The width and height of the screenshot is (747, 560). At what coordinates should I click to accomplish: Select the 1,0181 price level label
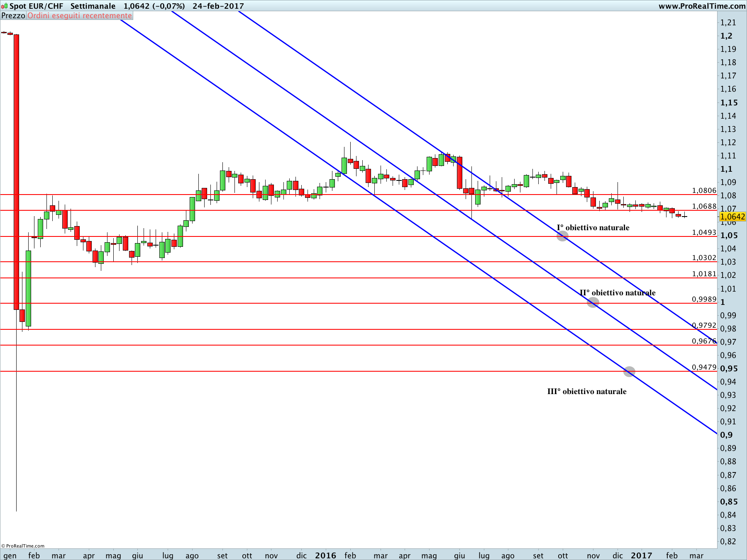(x=704, y=274)
